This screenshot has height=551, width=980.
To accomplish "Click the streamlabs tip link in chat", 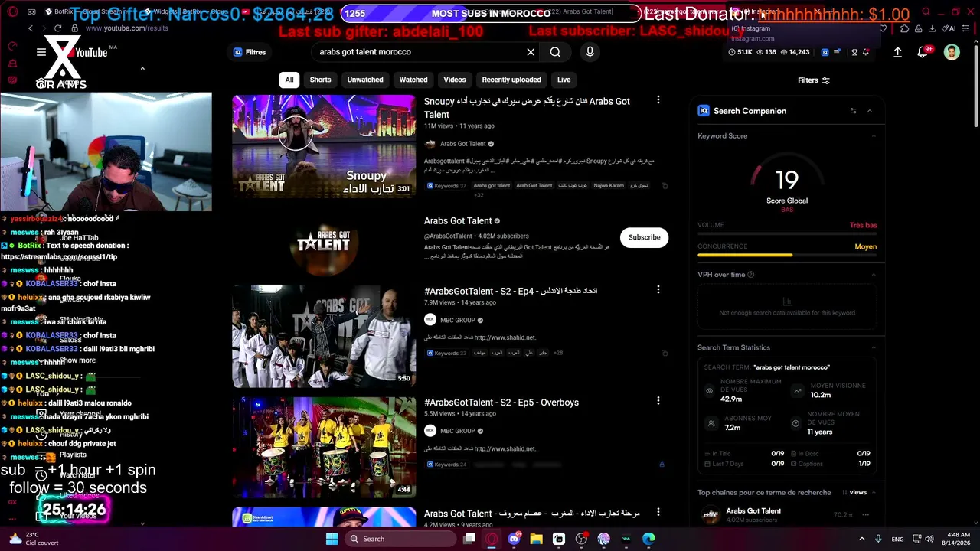I will (59, 257).
